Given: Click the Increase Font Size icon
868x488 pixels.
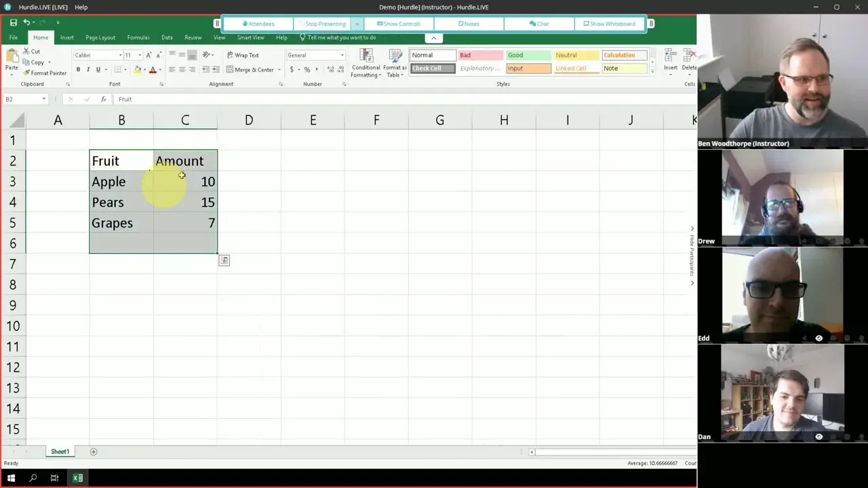Looking at the screenshot, I should click(x=149, y=56).
